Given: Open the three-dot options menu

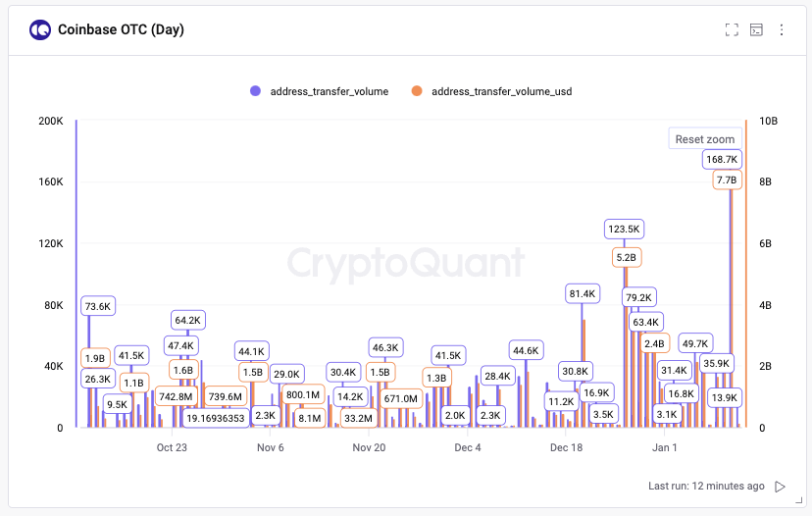Looking at the screenshot, I should (782, 29).
